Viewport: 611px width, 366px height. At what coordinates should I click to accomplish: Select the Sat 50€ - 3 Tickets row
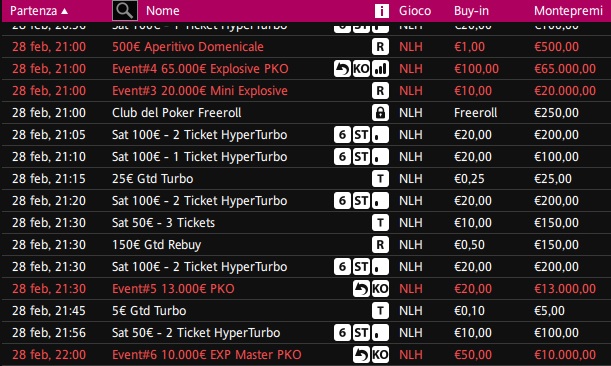pos(306,223)
